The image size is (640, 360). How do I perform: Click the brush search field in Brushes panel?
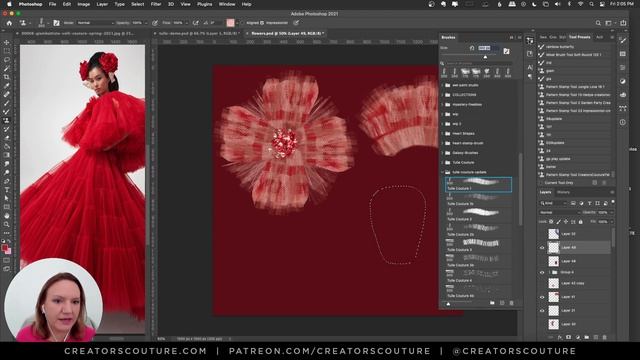tap(478, 63)
